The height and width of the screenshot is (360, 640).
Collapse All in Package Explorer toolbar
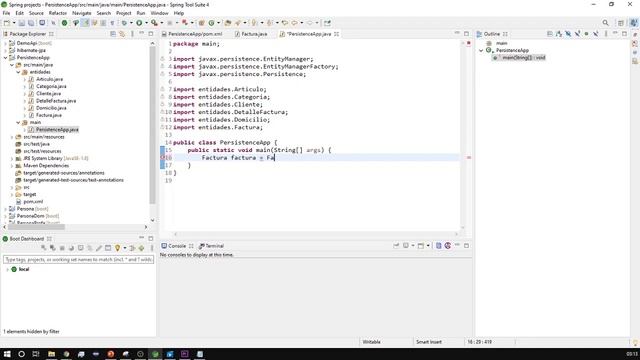click(x=113, y=34)
